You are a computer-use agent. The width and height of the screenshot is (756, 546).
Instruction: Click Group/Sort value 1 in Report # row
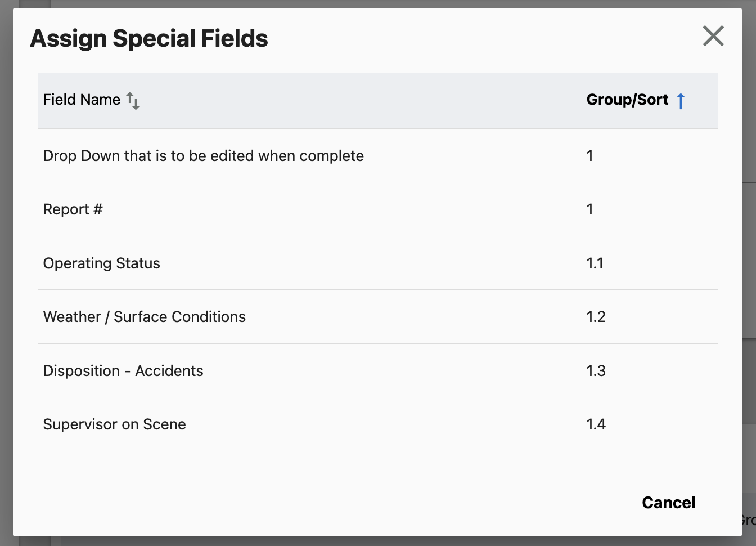(x=589, y=209)
